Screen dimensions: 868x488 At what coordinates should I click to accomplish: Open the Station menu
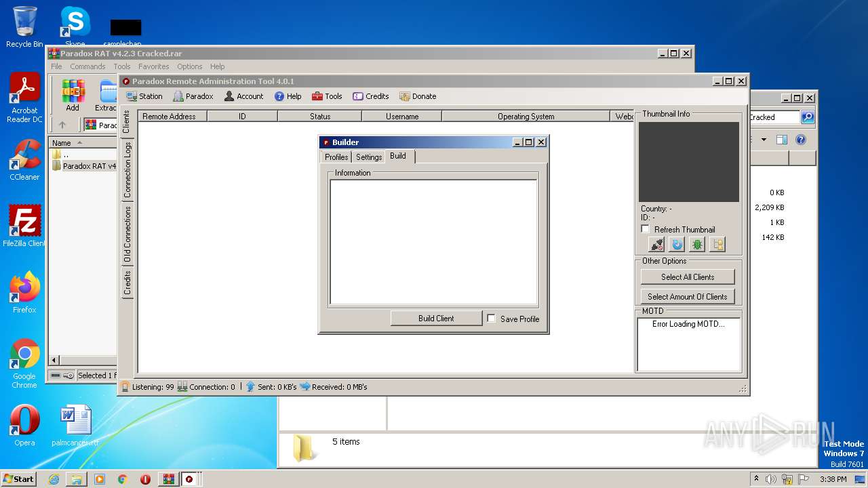144,96
